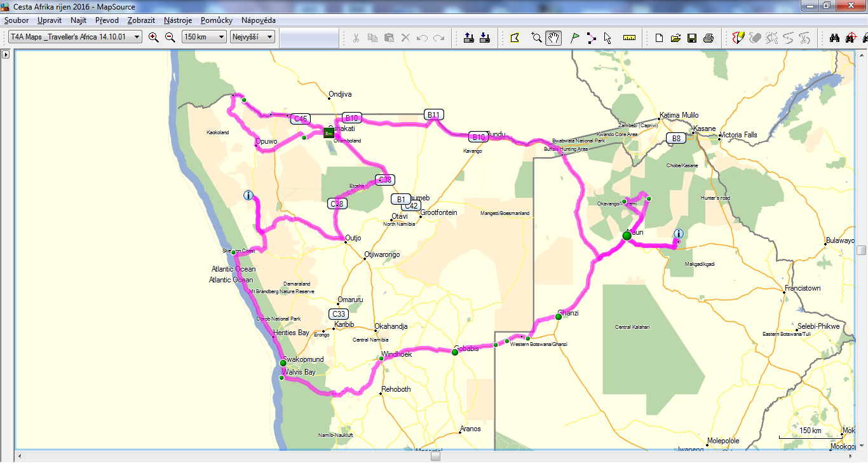
Task: Select the Map tool icon
Action: click(515, 38)
